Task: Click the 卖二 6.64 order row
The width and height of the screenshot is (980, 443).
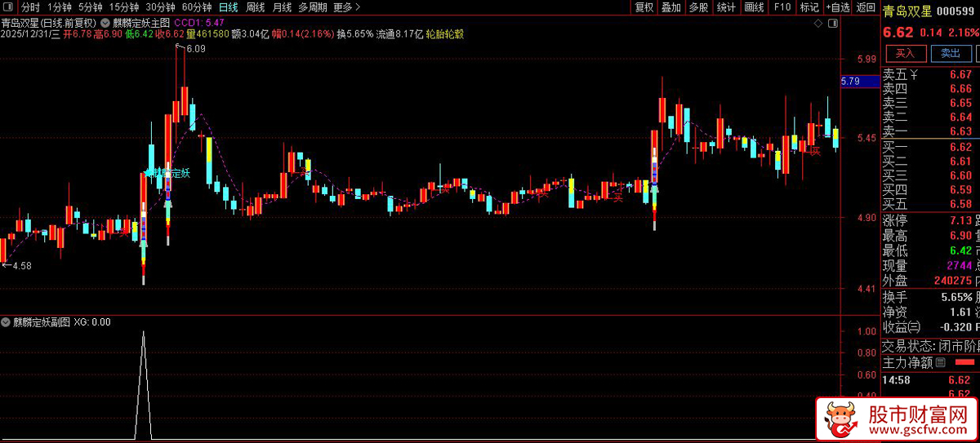Action: pyautogui.click(x=929, y=117)
